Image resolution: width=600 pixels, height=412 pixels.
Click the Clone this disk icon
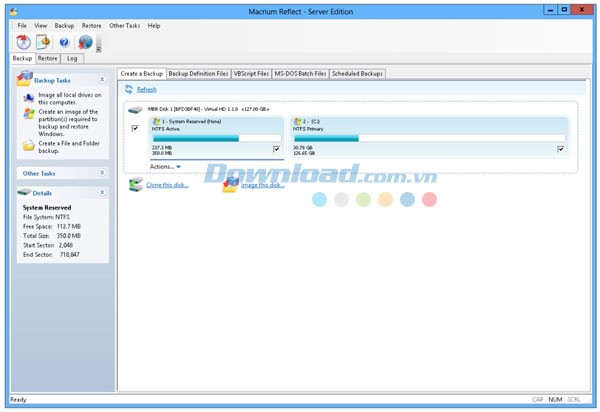pos(136,185)
